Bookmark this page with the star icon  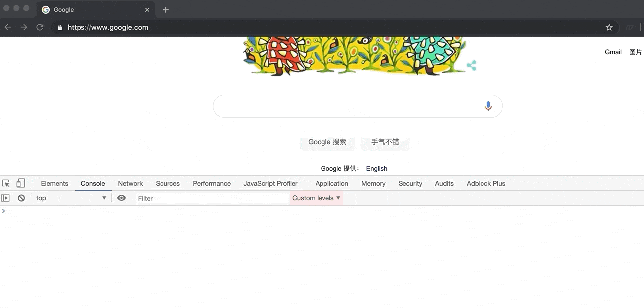pos(609,27)
